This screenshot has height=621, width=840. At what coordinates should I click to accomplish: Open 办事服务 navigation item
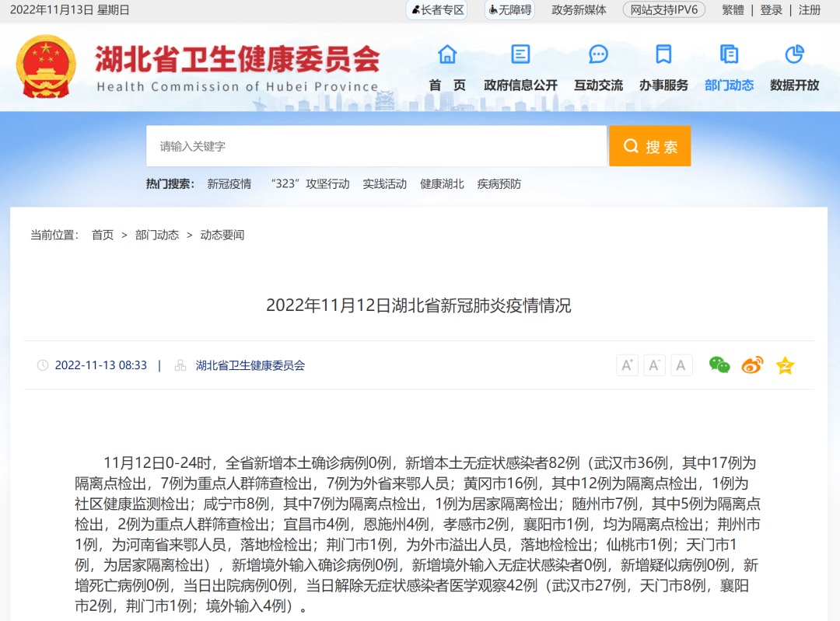[663, 85]
